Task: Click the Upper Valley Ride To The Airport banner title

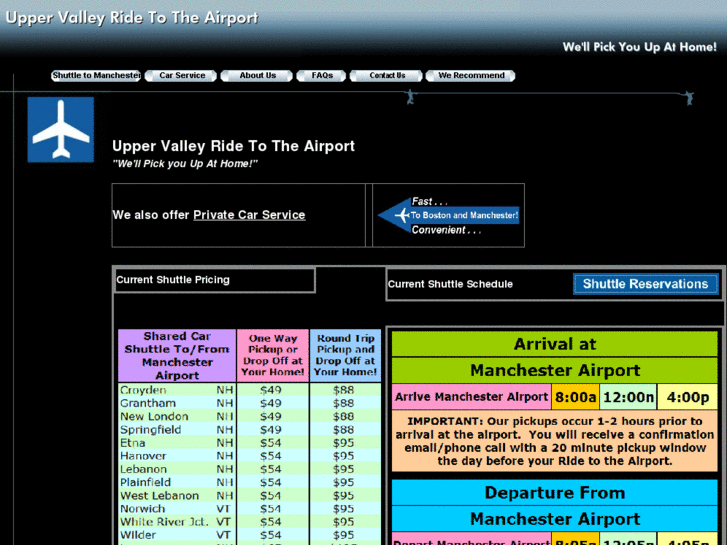Action: click(132, 18)
